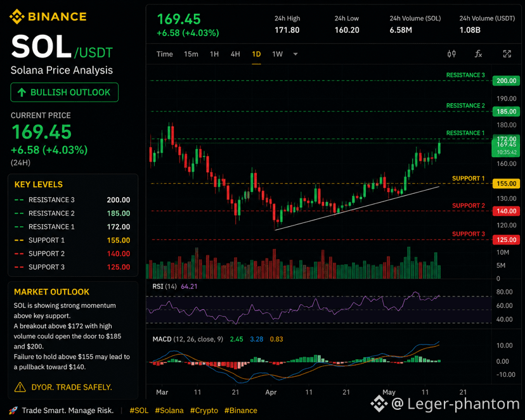The height and width of the screenshot is (420, 525).
Task: Select the 1D timeframe tab
Action: coord(256,54)
